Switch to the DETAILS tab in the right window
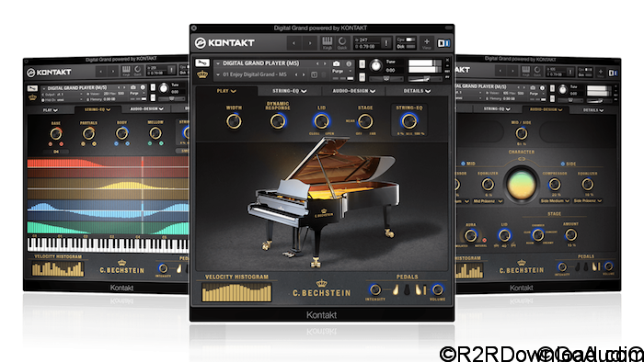The height and width of the screenshot is (362, 644). pyautogui.click(x=593, y=110)
